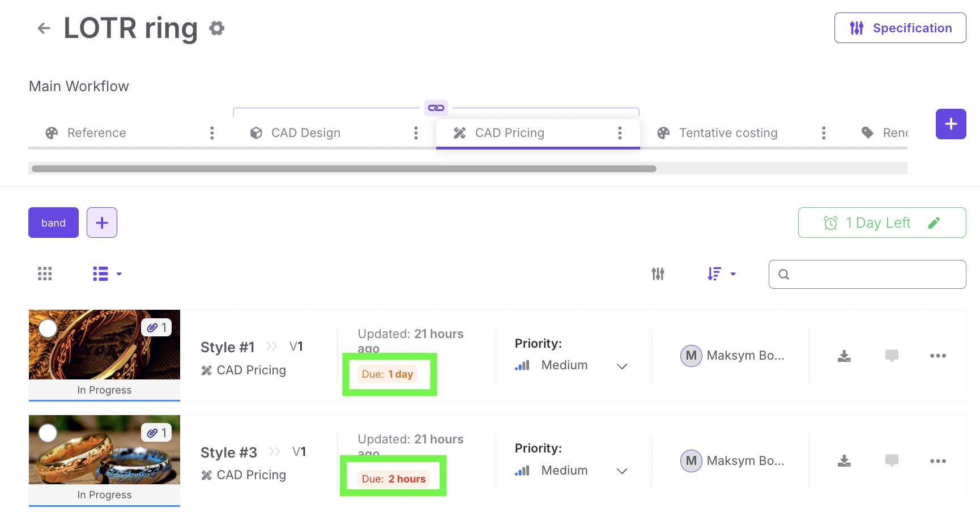Switch to grid view layout
Viewport: 980px width, 521px height.
tap(45, 274)
